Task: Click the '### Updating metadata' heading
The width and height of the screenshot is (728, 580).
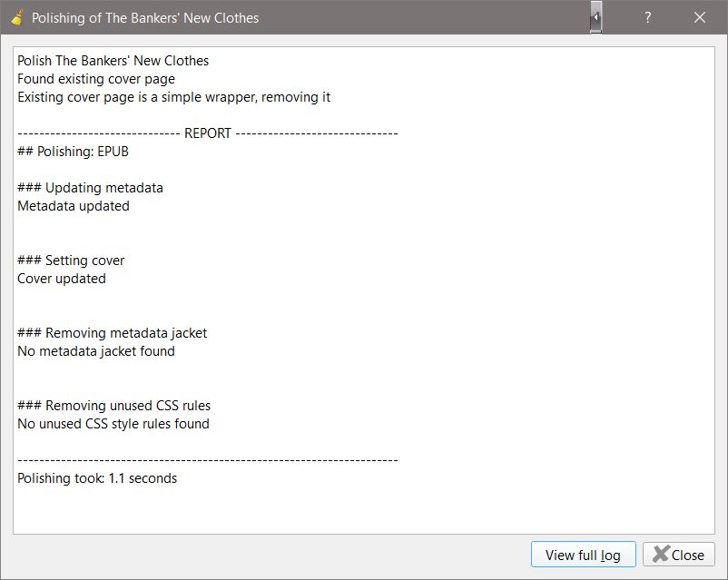Action: (x=90, y=188)
